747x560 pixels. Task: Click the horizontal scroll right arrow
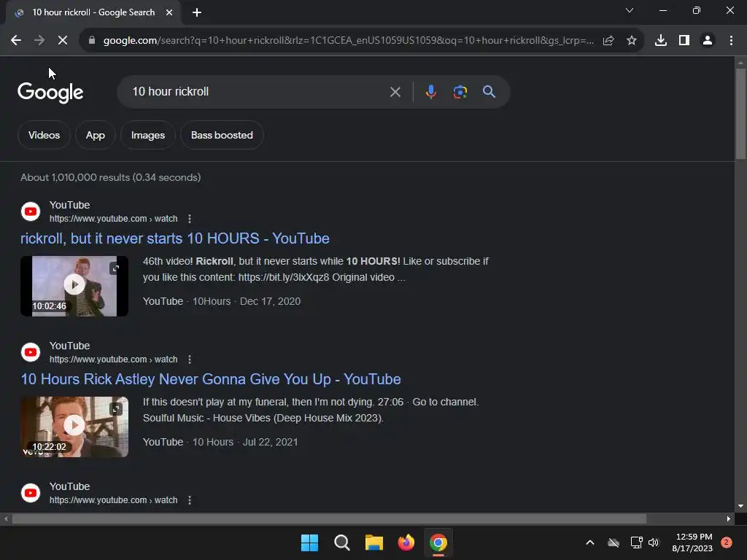729,518
